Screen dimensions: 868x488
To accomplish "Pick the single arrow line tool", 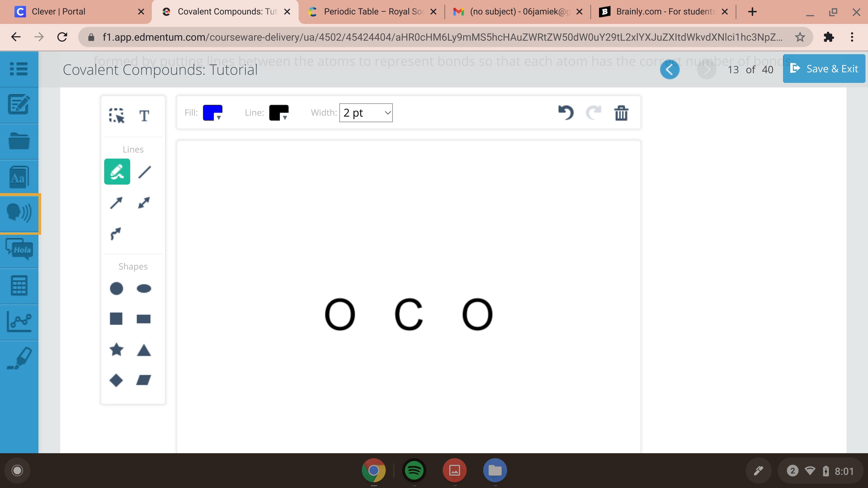I will tap(116, 203).
